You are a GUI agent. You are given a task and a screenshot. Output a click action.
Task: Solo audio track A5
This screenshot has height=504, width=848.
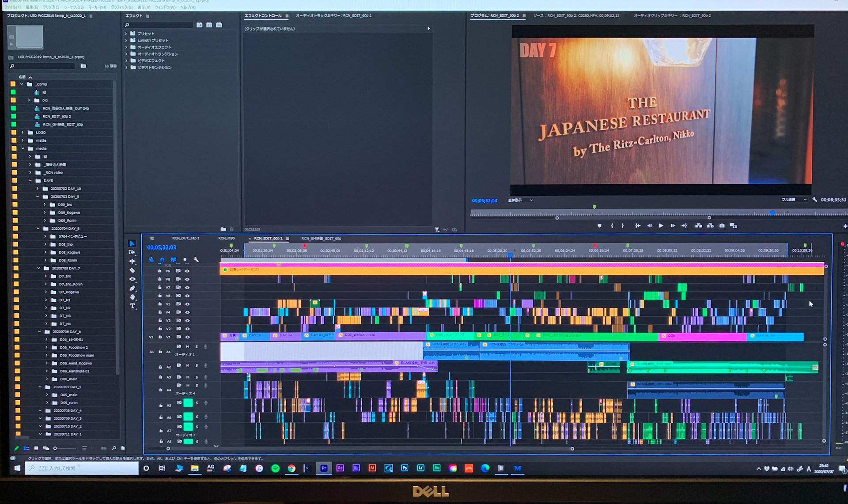pyautogui.click(x=197, y=403)
